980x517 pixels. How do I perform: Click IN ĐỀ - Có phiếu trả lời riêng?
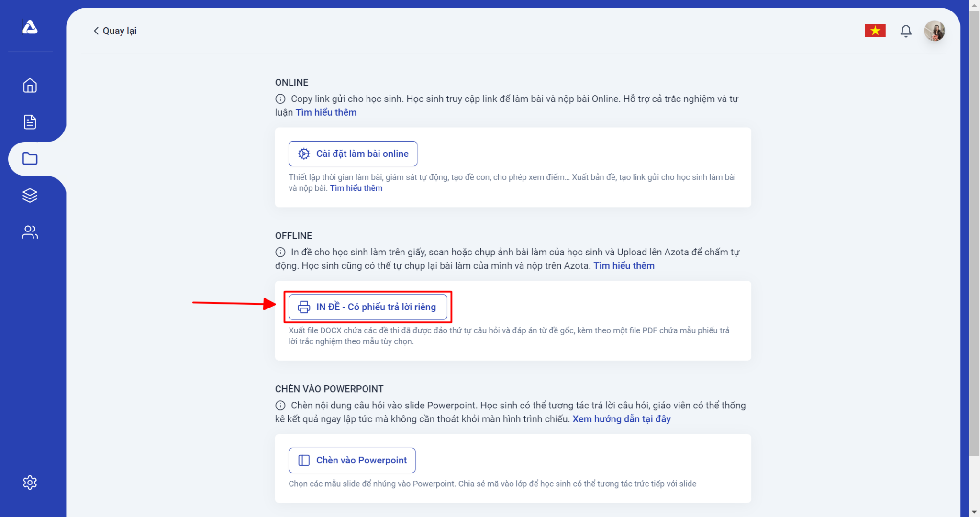(x=367, y=307)
